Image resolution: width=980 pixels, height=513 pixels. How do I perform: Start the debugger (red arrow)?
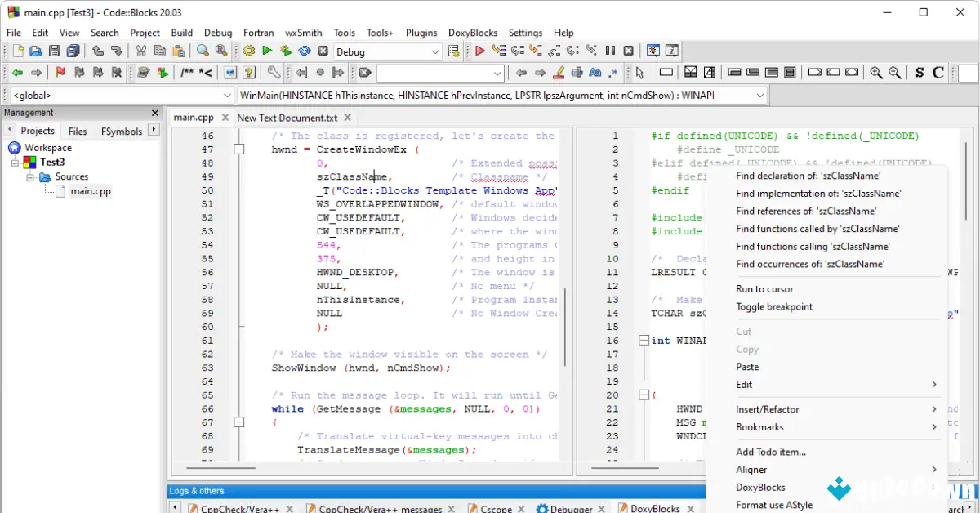[481, 51]
